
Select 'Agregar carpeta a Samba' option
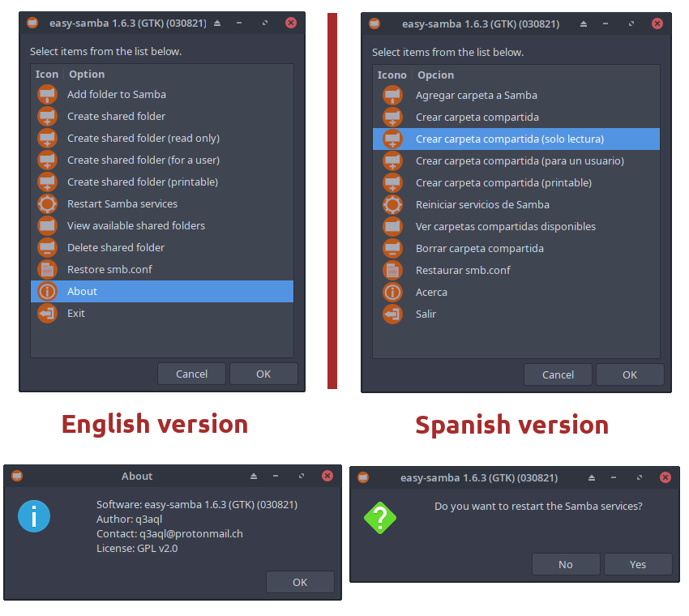click(516, 96)
